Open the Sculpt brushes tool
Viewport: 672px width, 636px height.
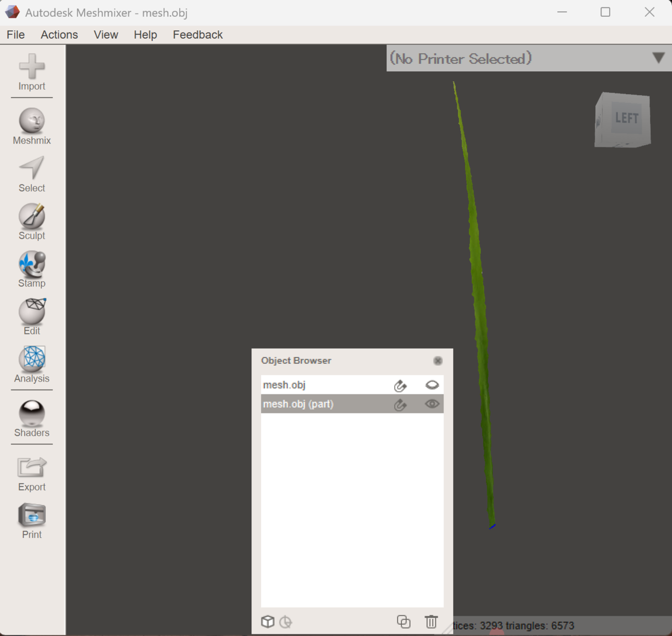[31, 222]
